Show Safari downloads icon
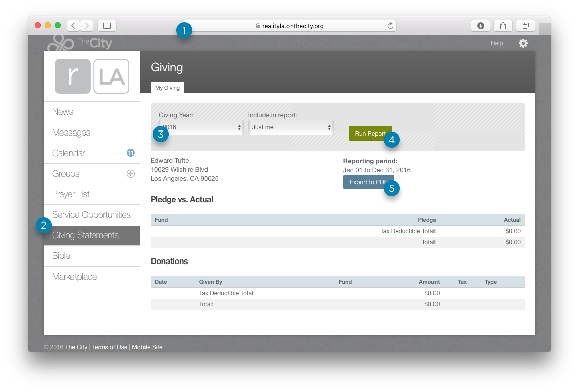The image size is (579, 392). [x=480, y=26]
